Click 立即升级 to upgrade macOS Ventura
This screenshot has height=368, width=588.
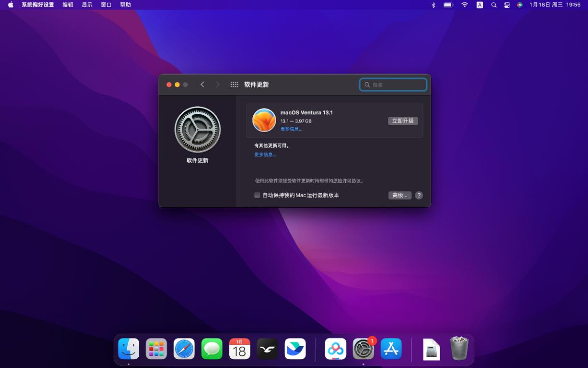pyautogui.click(x=403, y=121)
